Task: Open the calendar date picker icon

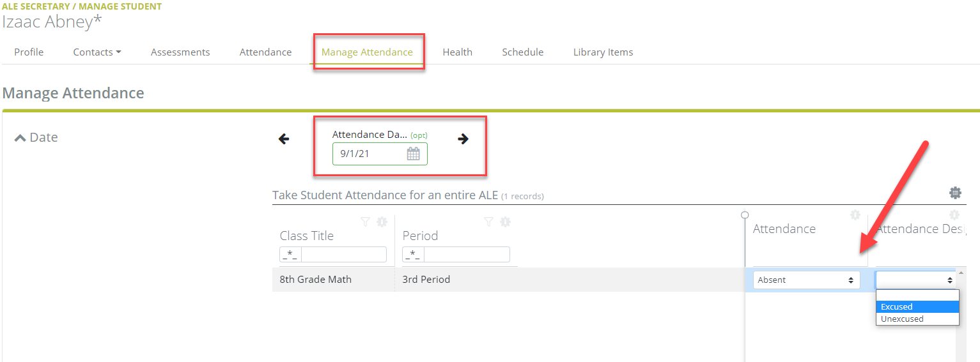Action: 414,154
